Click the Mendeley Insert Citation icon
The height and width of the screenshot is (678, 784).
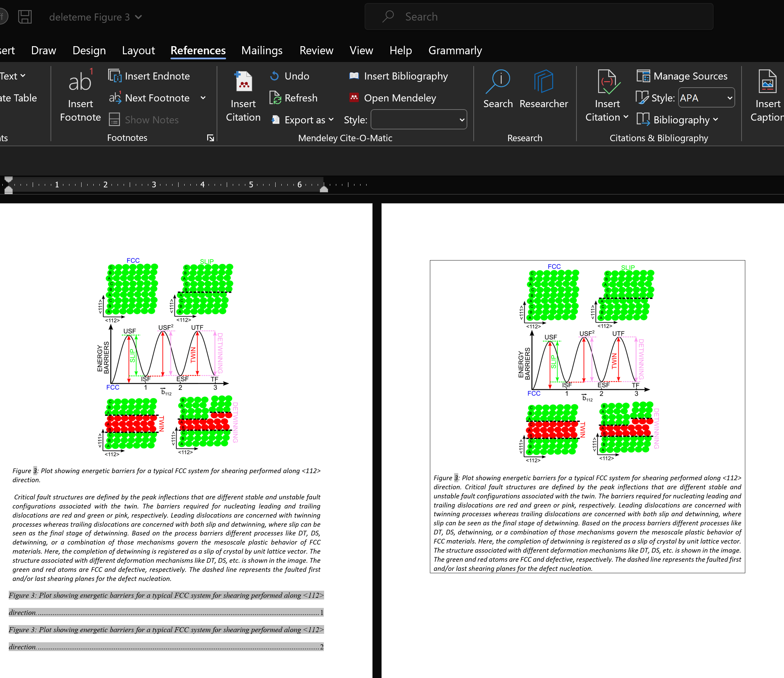coord(243,82)
